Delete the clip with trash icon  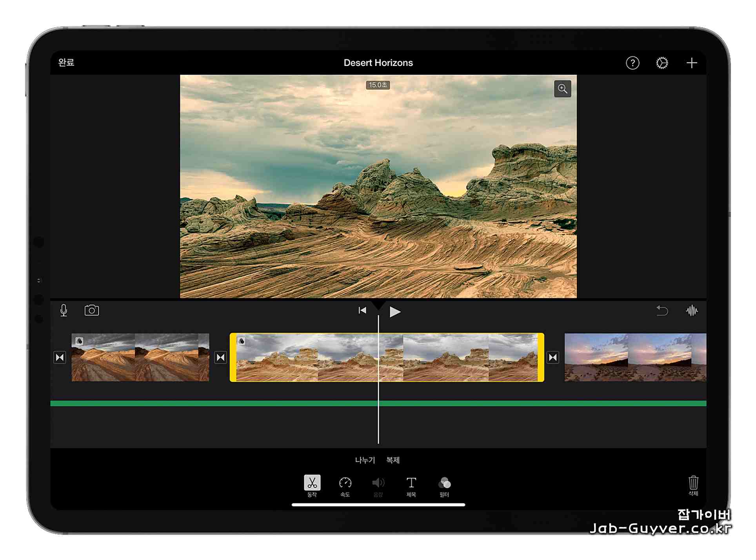point(693,484)
